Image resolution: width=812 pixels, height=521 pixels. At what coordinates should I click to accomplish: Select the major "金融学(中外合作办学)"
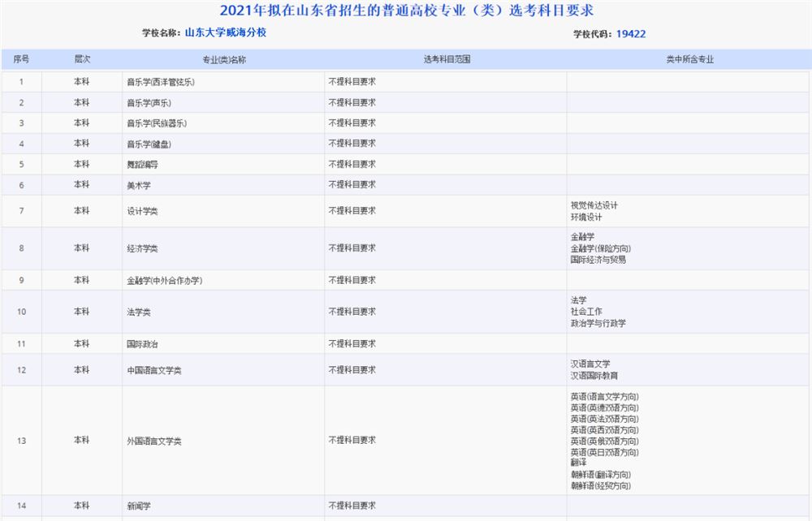pos(165,281)
